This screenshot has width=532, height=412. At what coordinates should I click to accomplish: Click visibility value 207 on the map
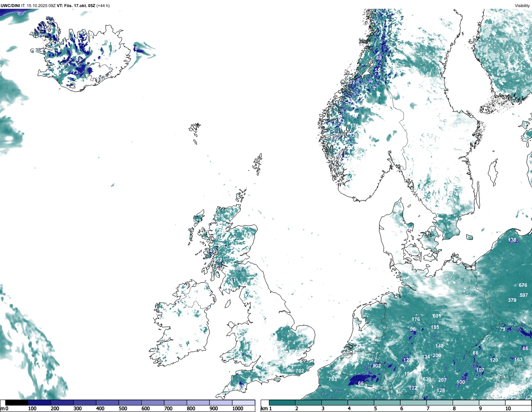[442, 380]
